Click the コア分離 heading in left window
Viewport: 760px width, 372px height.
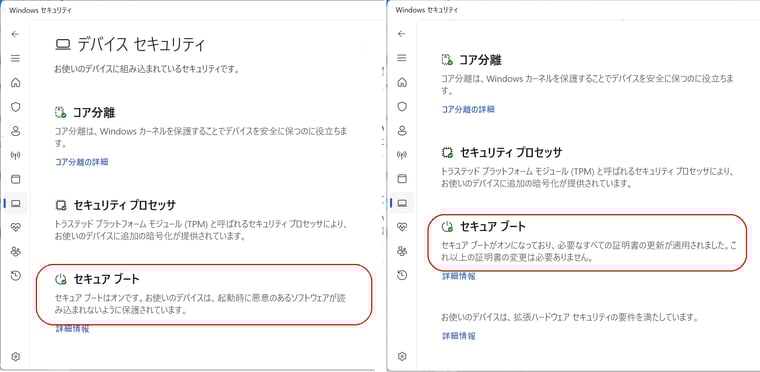point(94,113)
